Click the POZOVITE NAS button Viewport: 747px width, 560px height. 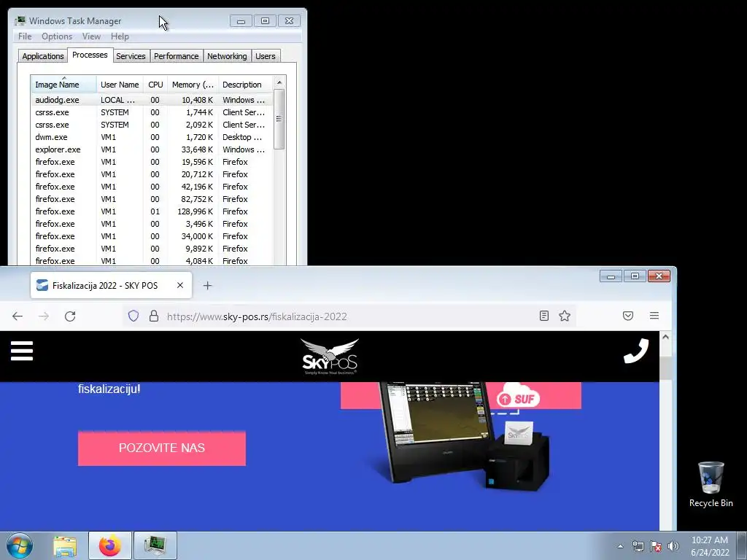(x=162, y=448)
